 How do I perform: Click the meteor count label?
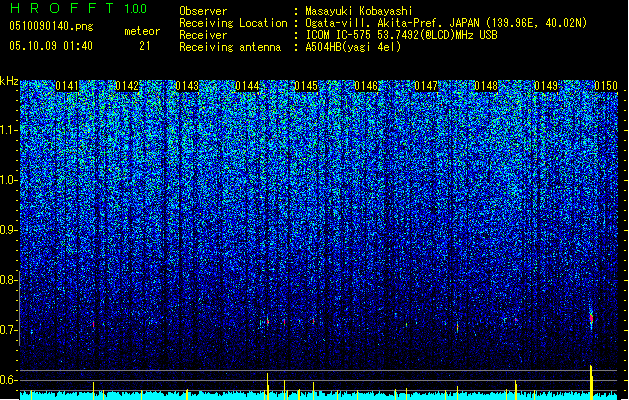click(142, 31)
